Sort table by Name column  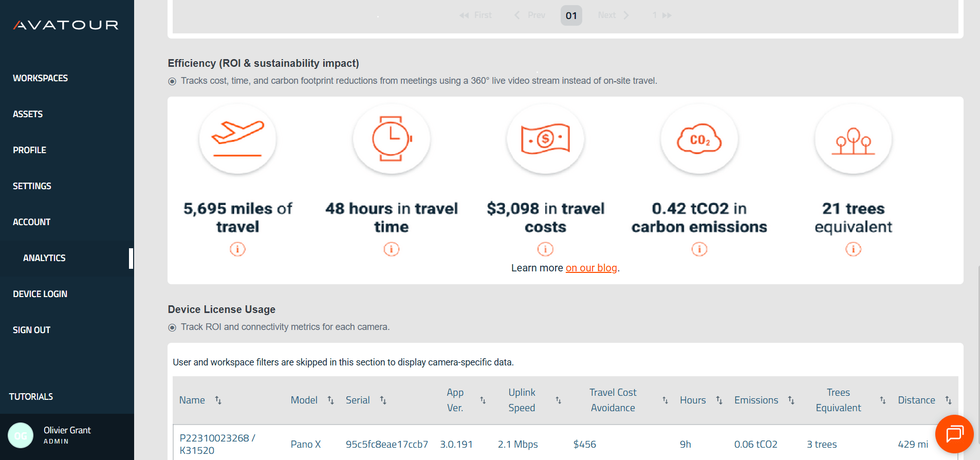coord(218,400)
